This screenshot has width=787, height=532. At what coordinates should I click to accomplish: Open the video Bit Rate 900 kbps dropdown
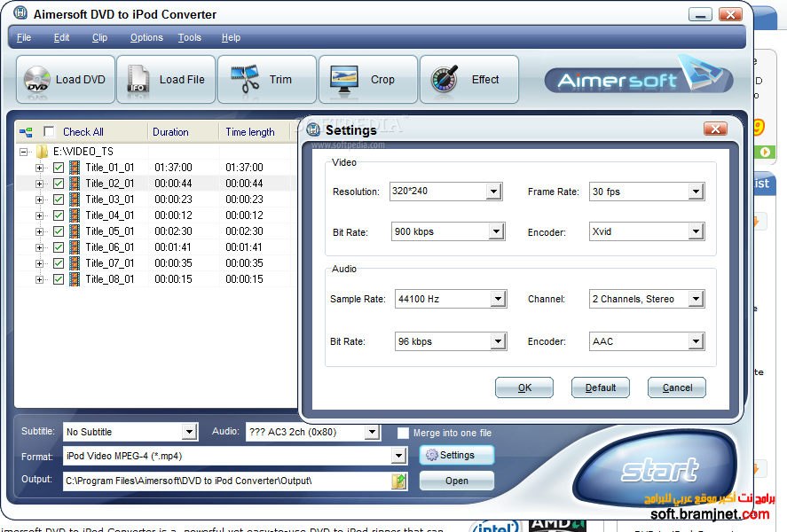[x=496, y=231]
